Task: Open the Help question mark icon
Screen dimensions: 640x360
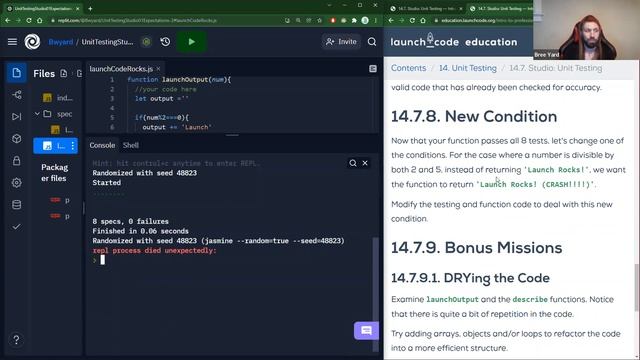Action: 16,339
